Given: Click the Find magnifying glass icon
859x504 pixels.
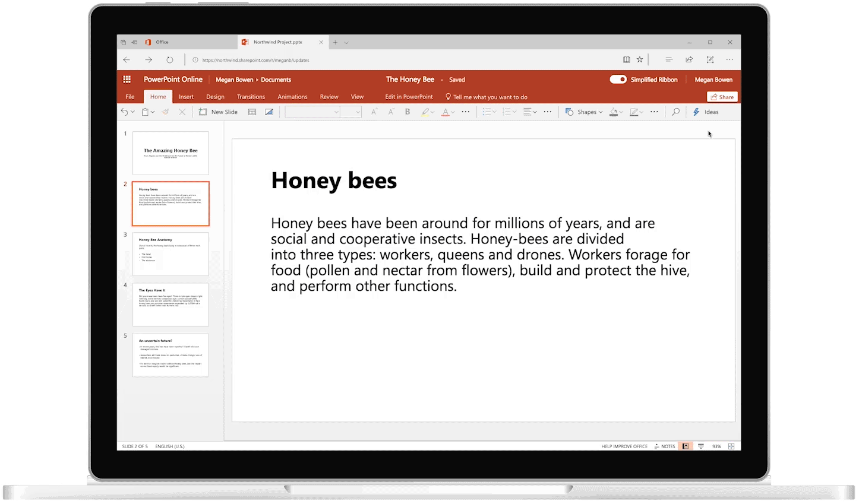Looking at the screenshot, I should (675, 112).
